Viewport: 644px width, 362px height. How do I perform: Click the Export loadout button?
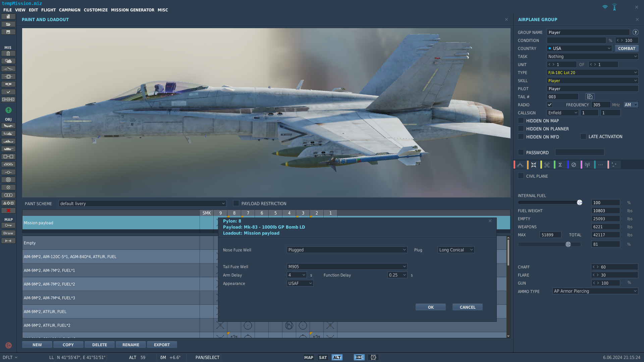(162, 345)
